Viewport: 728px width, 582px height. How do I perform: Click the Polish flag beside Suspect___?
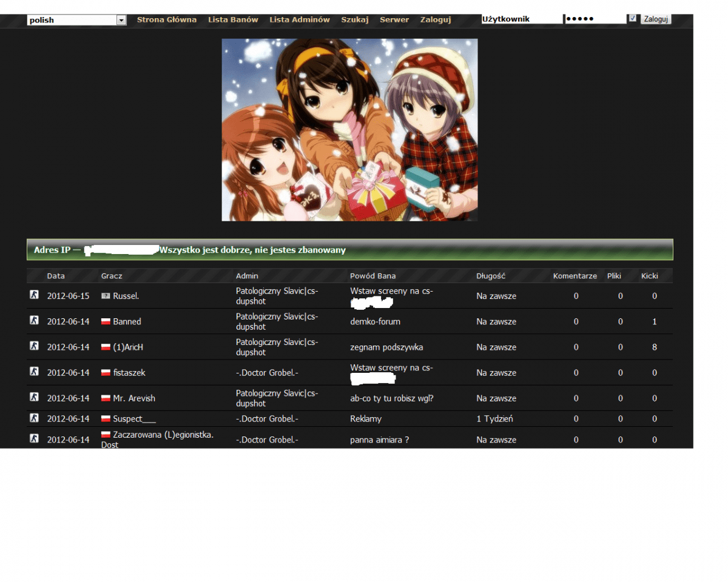click(x=106, y=418)
